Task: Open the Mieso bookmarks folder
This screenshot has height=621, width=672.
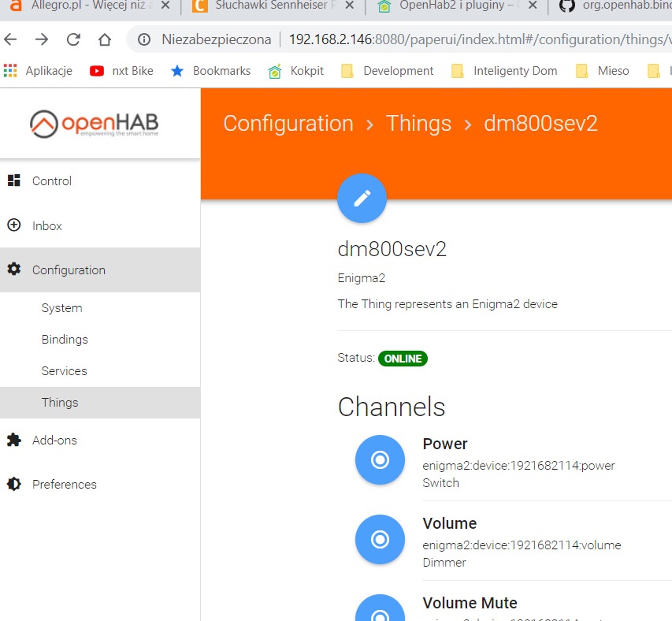Action: click(603, 71)
